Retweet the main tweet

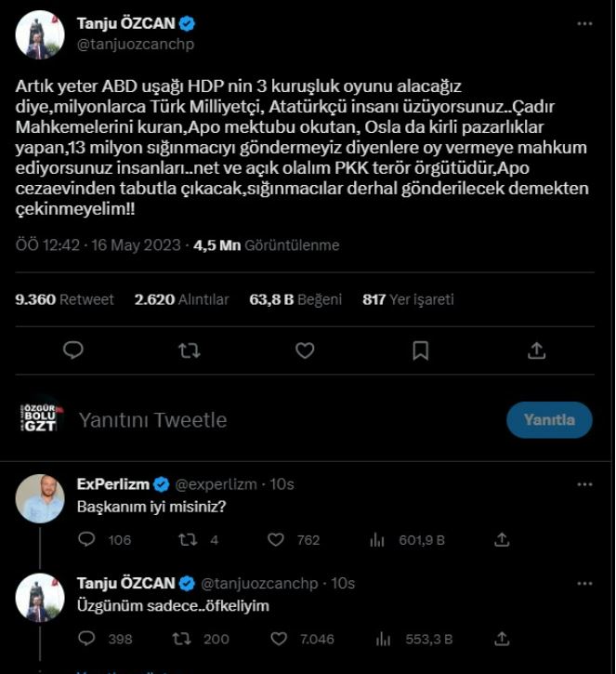pos(189,350)
